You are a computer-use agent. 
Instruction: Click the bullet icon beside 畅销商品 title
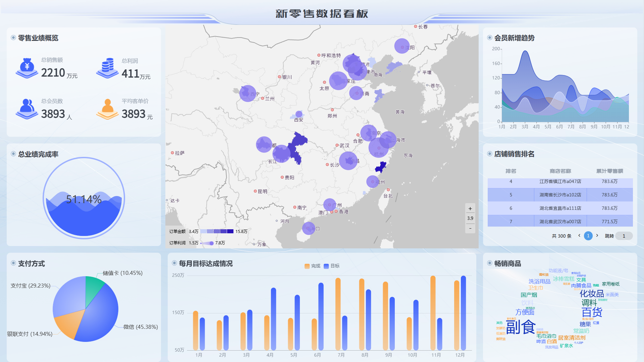pyautogui.click(x=489, y=263)
